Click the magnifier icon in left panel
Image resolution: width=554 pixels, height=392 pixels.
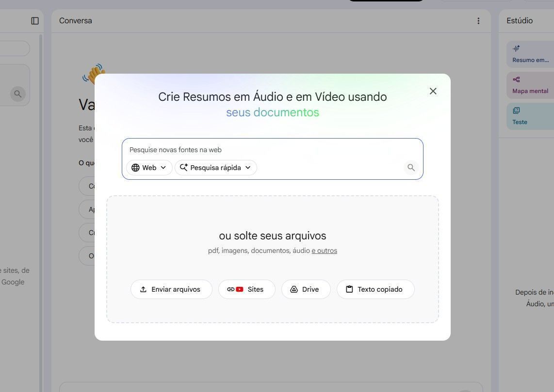click(x=17, y=94)
